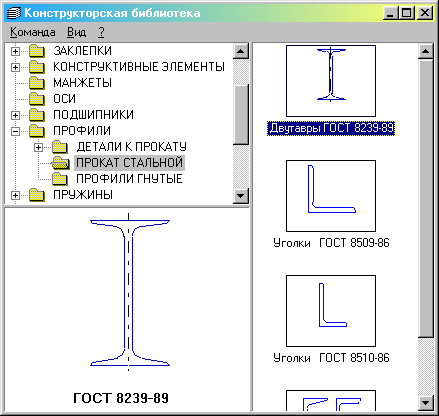439x416 pixels.
Task: Open the Команда menu
Action: click(32, 32)
